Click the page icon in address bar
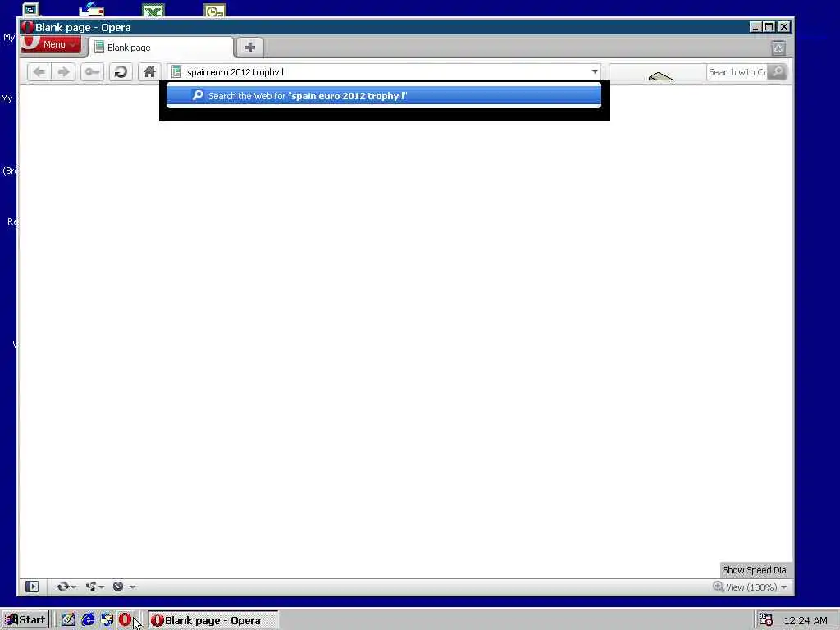This screenshot has height=630, width=840. [x=176, y=72]
